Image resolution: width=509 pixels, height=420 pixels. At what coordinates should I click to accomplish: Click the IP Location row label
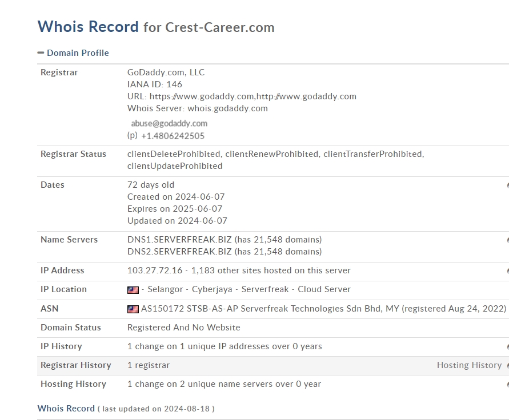click(x=63, y=289)
